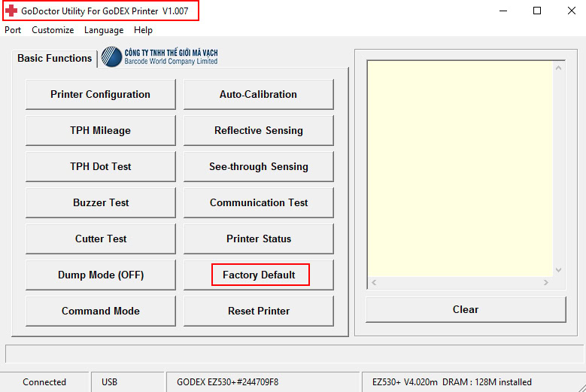Run the TPH Dot Test
586x392 pixels.
(x=101, y=166)
